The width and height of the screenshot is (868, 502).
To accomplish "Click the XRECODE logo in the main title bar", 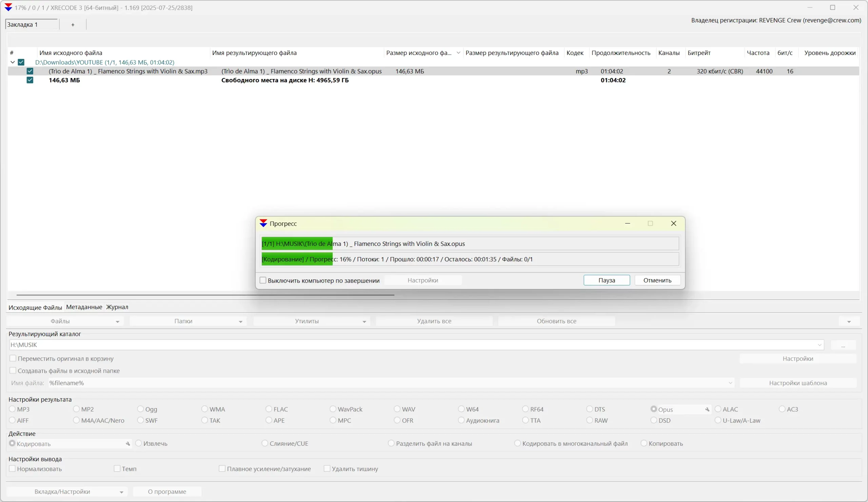I will point(8,7).
